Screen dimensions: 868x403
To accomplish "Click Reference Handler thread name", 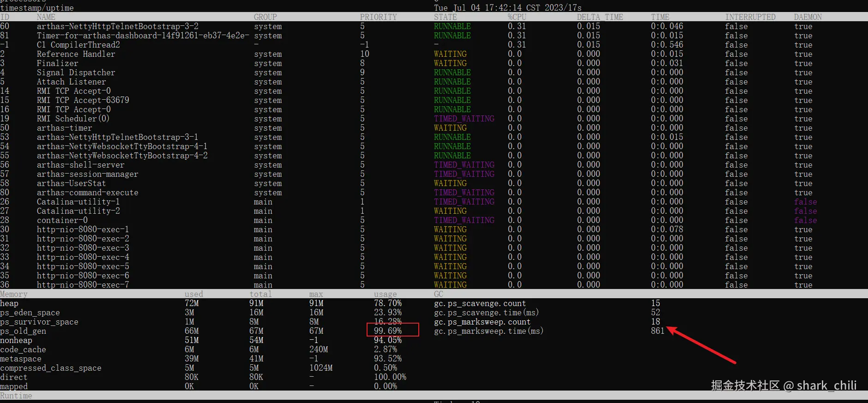I will [76, 54].
